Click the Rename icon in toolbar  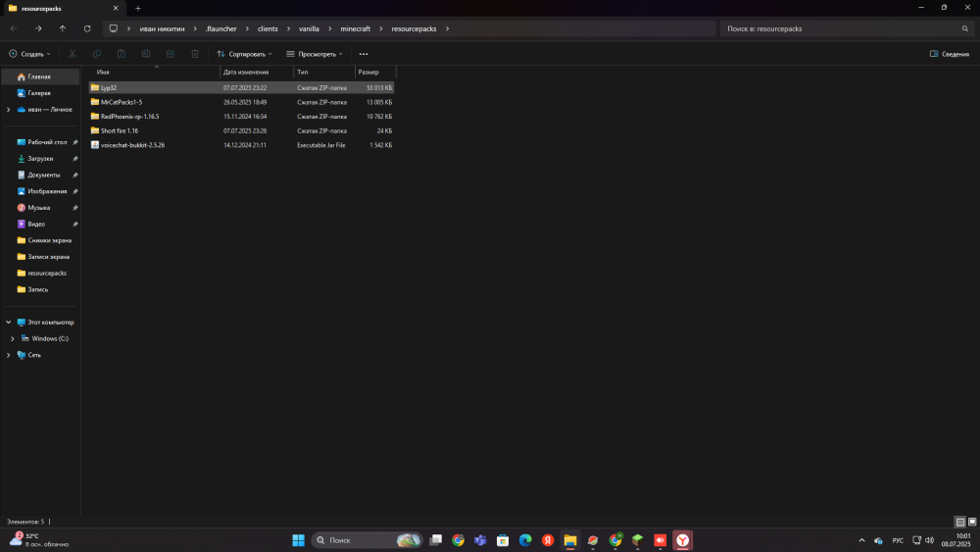146,54
